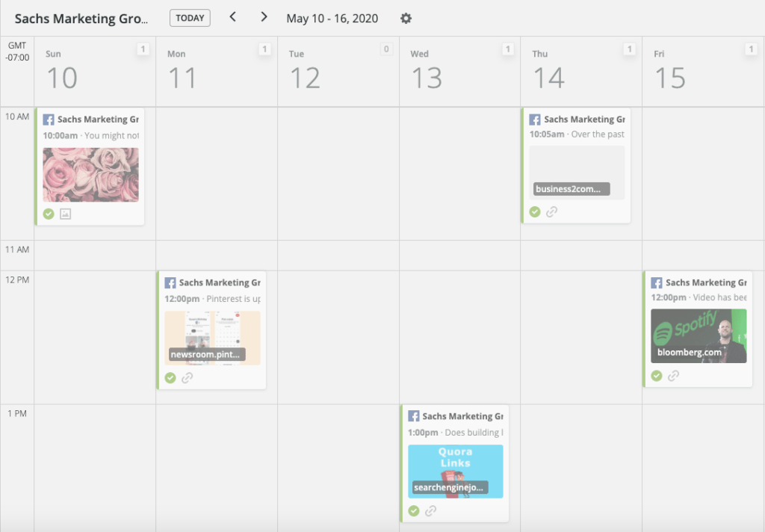765x532 pixels.
Task: Click the Facebook icon on Friday's post
Action: 657,283
